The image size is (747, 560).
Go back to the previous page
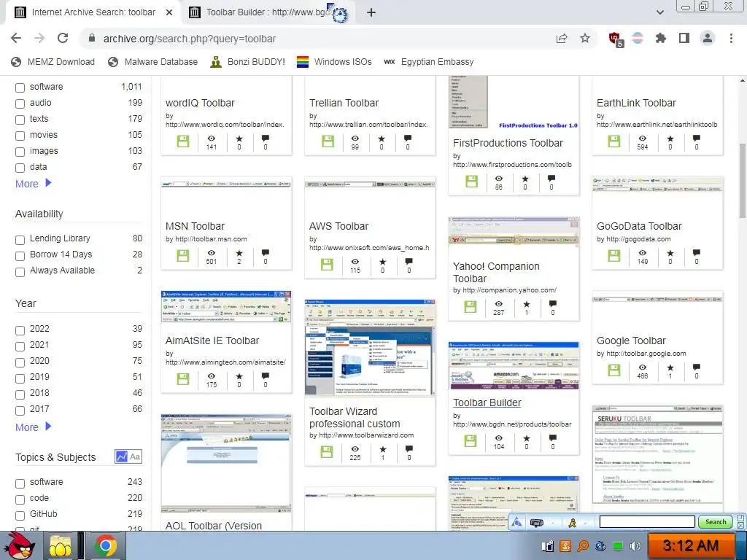point(16,38)
